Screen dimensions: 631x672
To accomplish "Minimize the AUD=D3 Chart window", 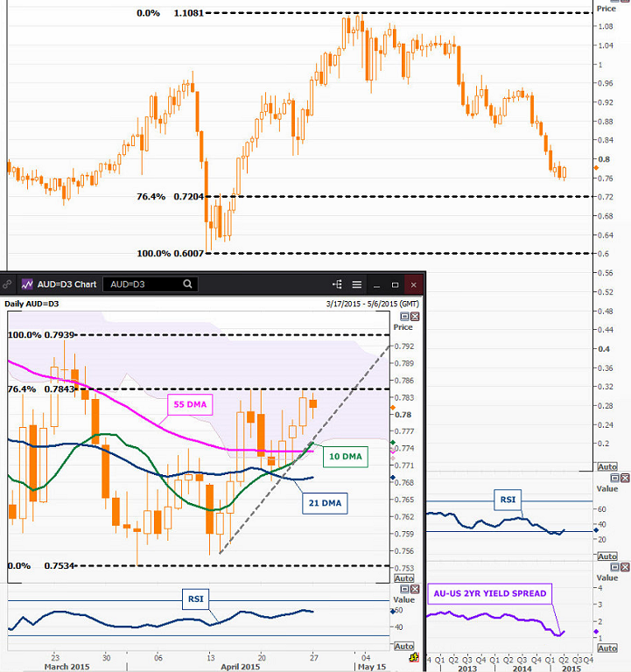I will tap(376, 285).
